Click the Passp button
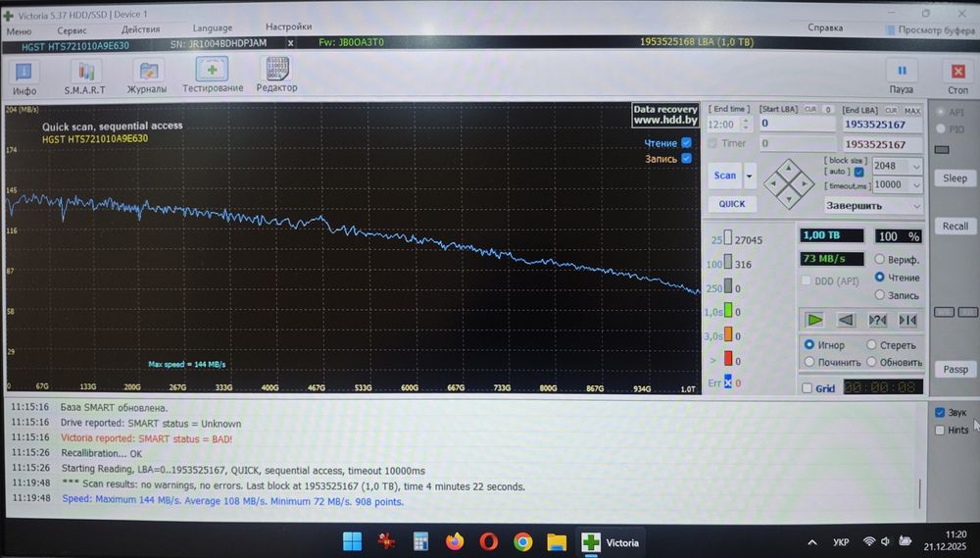Screen dimensions: 980x558 (955, 369)
